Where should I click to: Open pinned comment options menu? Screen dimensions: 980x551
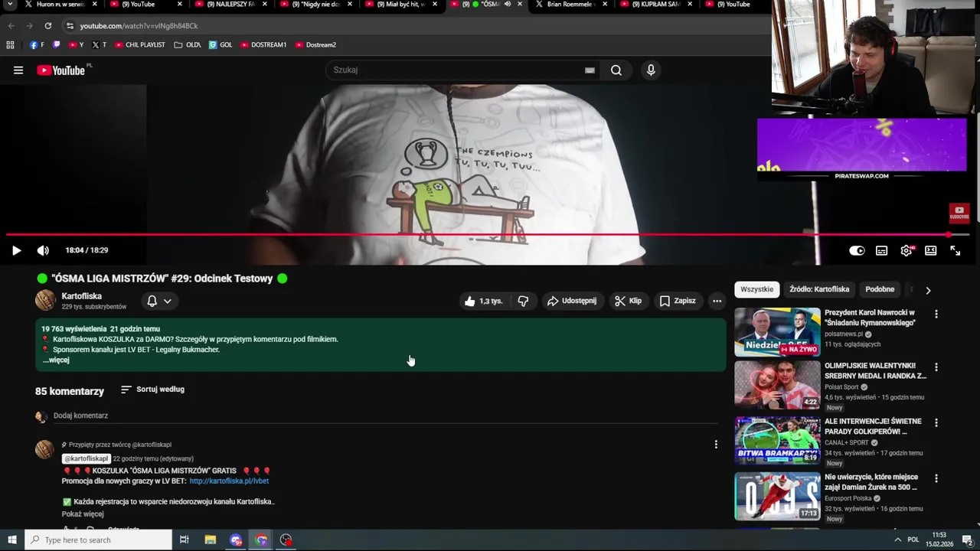coord(716,445)
